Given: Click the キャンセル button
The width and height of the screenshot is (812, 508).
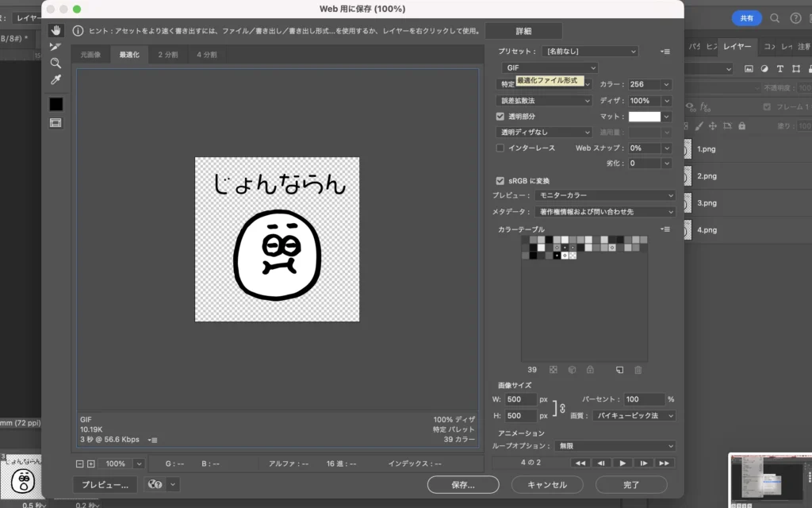Looking at the screenshot, I should (x=547, y=484).
